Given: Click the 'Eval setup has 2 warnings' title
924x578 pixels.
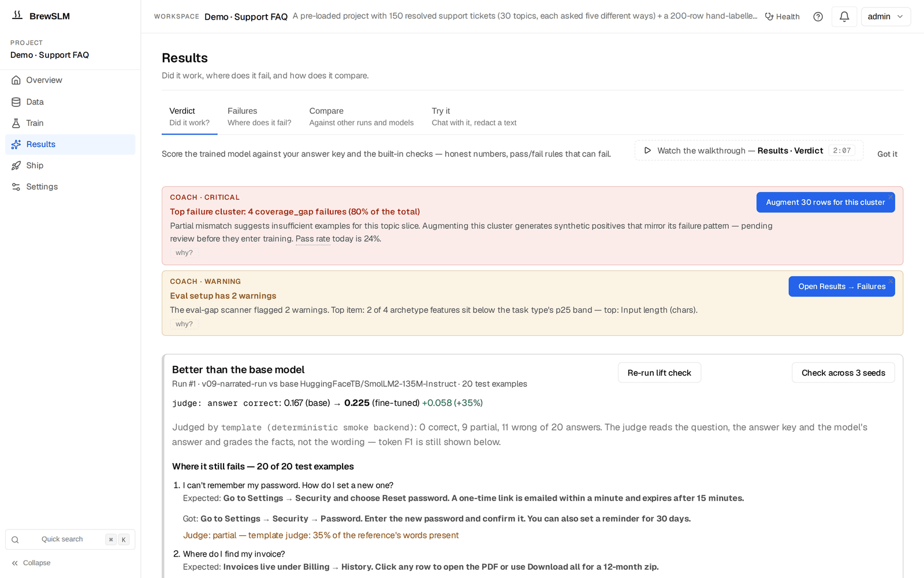Looking at the screenshot, I should [x=223, y=296].
